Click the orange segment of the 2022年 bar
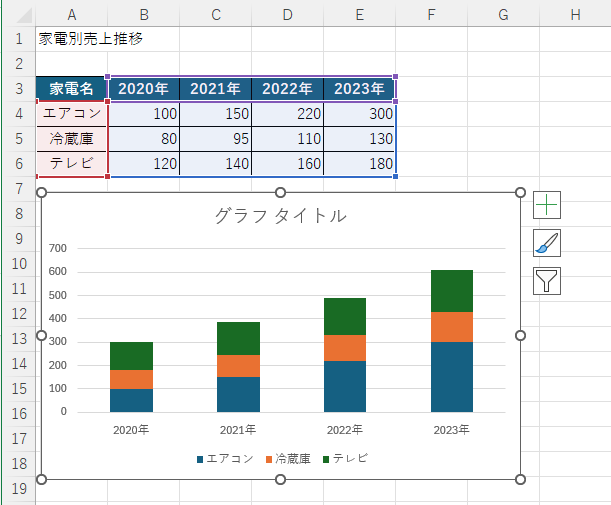 [345, 347]
